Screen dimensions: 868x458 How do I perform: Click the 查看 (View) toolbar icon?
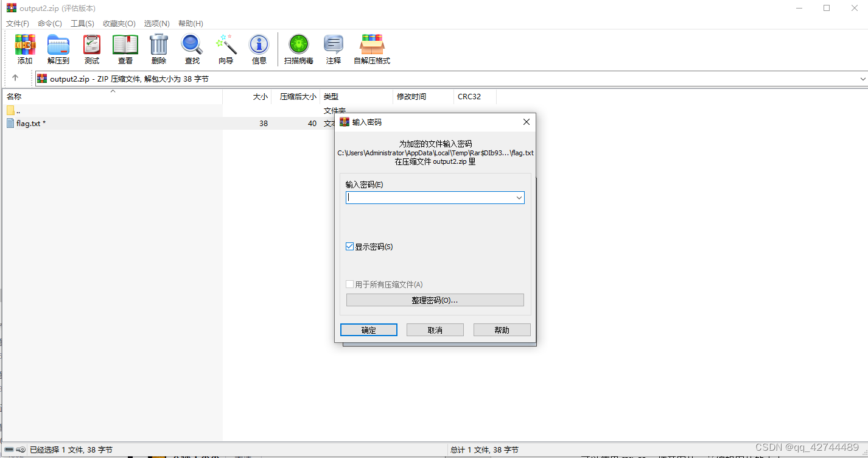coord(125,49)
